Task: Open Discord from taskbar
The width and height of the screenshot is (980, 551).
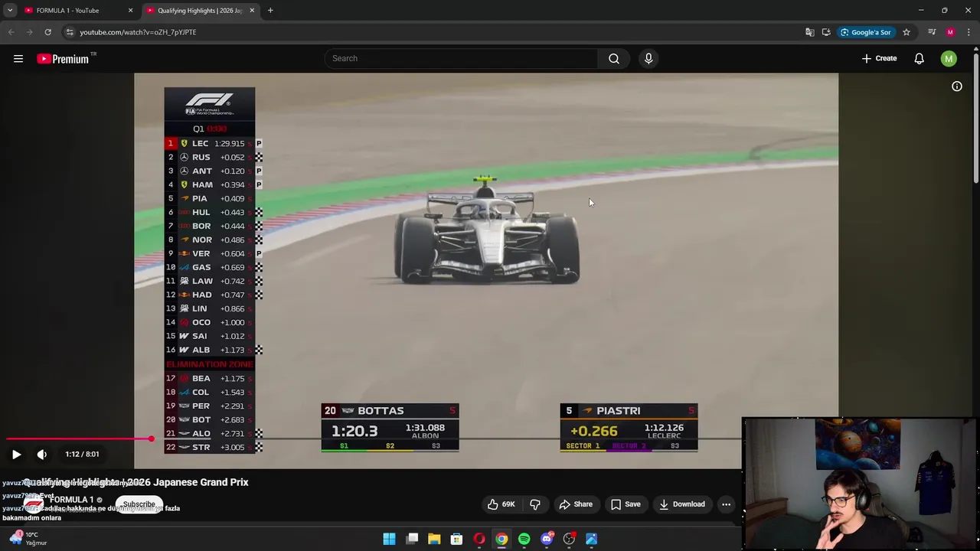Action: (x=547, y=539)
